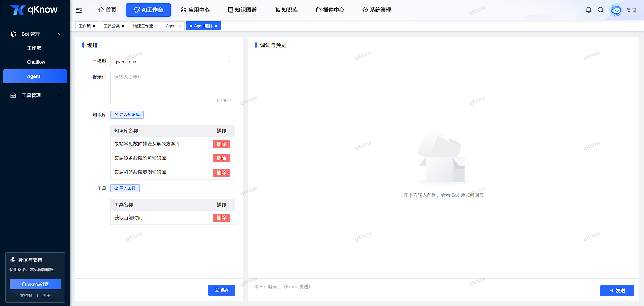The width and height of the screenshot is (644, 306).
Task: Click the 保存 button
Action: (x=222, y=290)
